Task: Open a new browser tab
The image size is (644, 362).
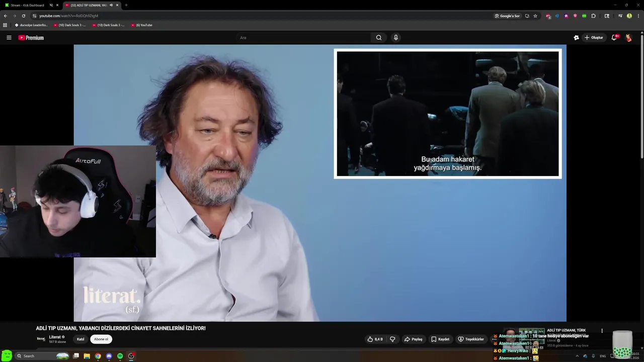Action: (126, 5)
